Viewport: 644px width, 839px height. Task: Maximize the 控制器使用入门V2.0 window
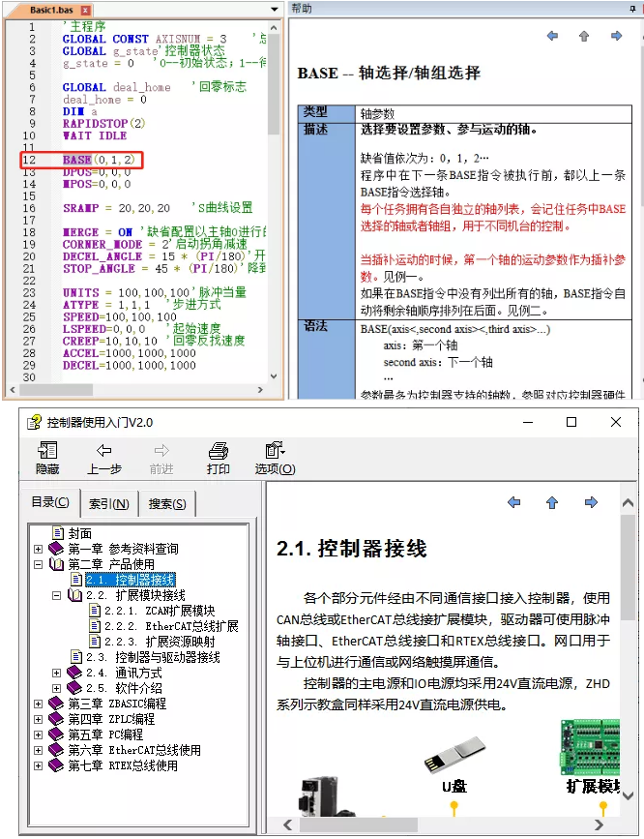pyautogui.click(x=571, y=422)
